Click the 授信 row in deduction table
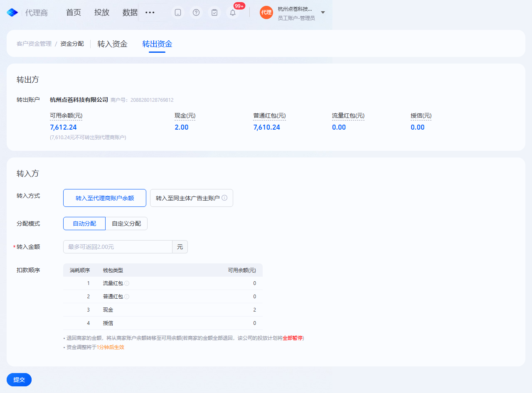Screen dimensions: 532x393 [x=163, y=323]
